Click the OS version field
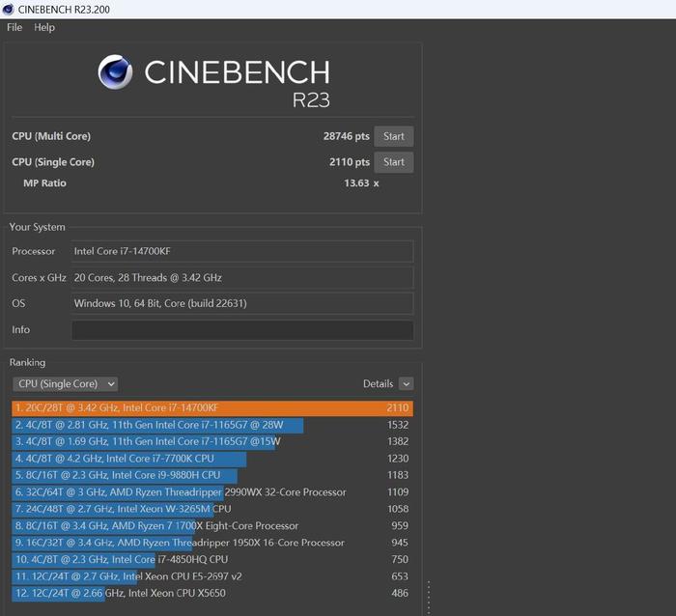Screen dimensions: 676x616 (241, 303)
